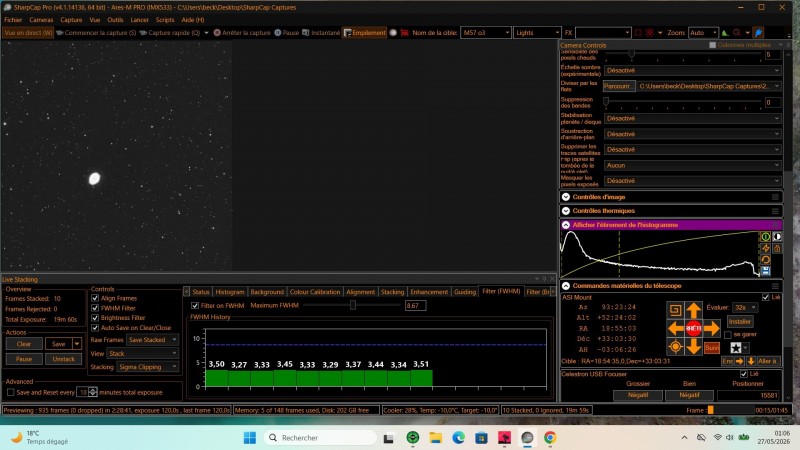Click the spiral search icon
The width and height of the screenshot is (800, 450).
point(676,310)
